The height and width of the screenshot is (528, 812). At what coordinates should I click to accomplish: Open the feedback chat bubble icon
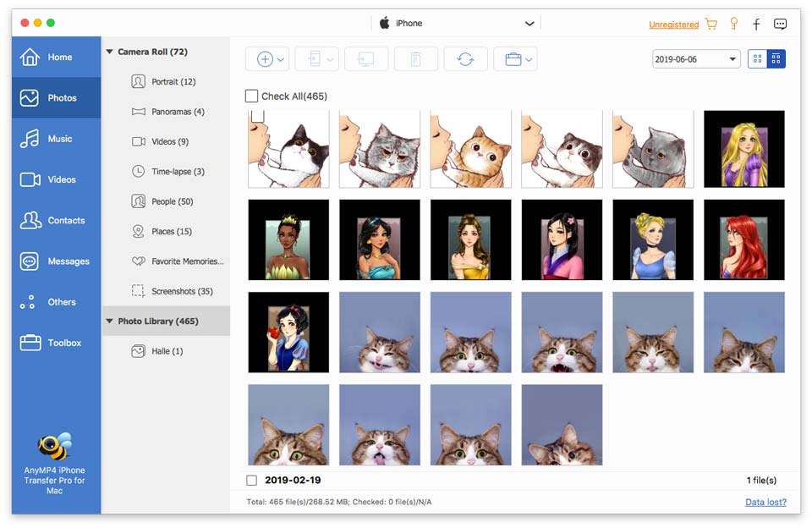pyautogui.click(x=780, y=24)
